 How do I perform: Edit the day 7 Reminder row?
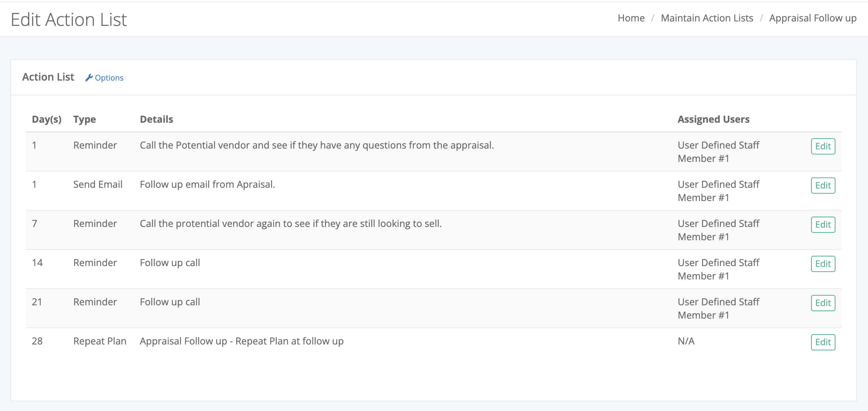[x=823, y=225]
